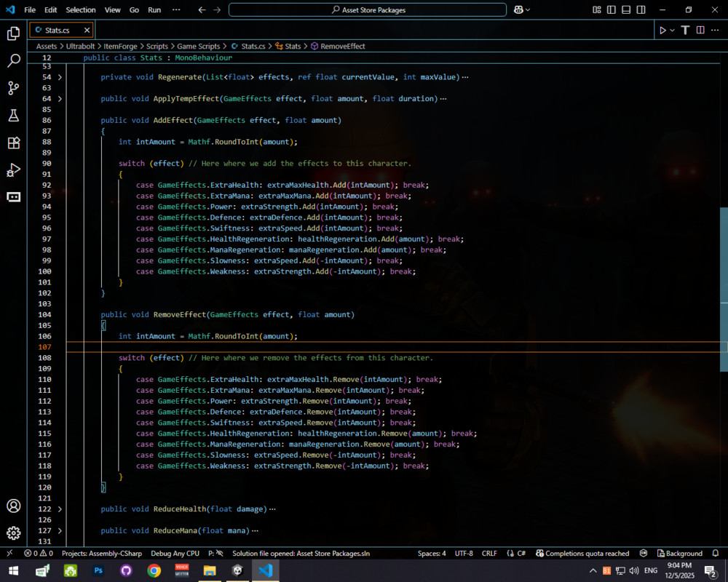Open the Search view icon
Screen dimensions: 728x582
tap(13, 61)
